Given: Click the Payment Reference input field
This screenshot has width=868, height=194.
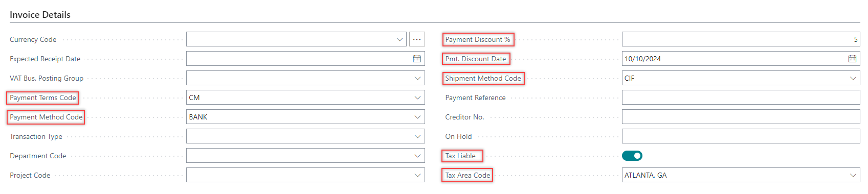Looking at the screenshot, I should (741, 98).
